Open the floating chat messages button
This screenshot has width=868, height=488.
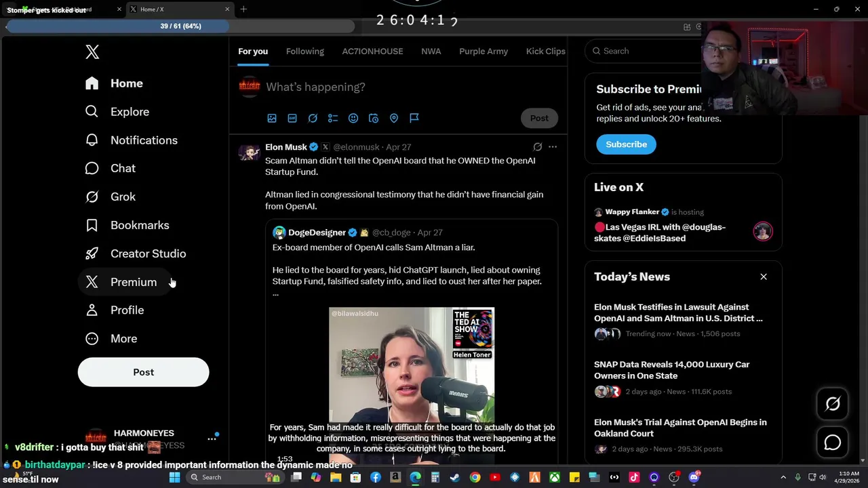[833, 443]
